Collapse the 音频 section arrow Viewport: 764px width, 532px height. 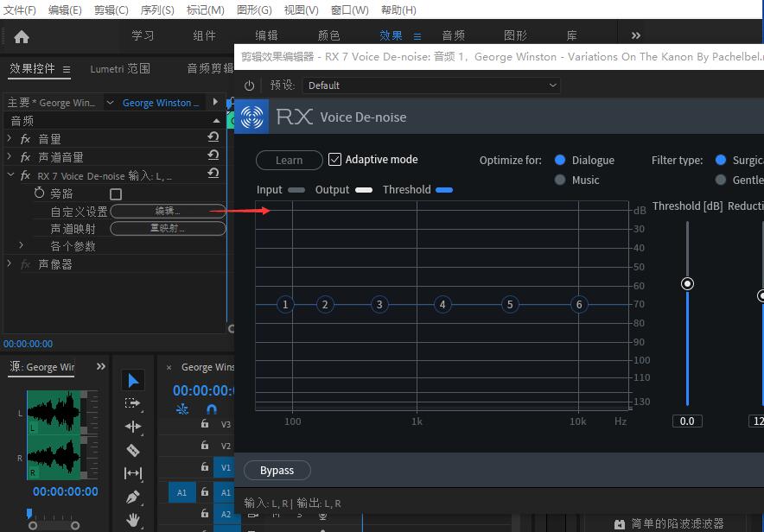[x=216, y=121]
